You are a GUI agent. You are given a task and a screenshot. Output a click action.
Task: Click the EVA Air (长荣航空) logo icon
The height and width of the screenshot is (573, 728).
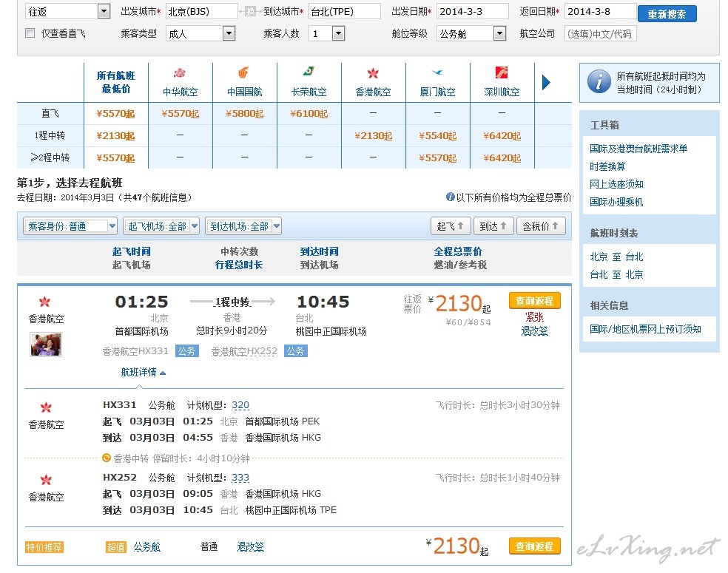(x=309, y=72)
